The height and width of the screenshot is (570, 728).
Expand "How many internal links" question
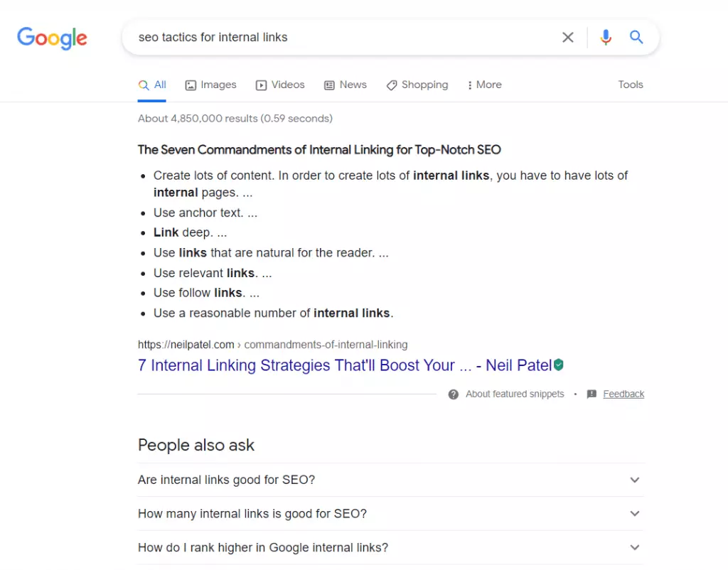click(x=635, y=514)
